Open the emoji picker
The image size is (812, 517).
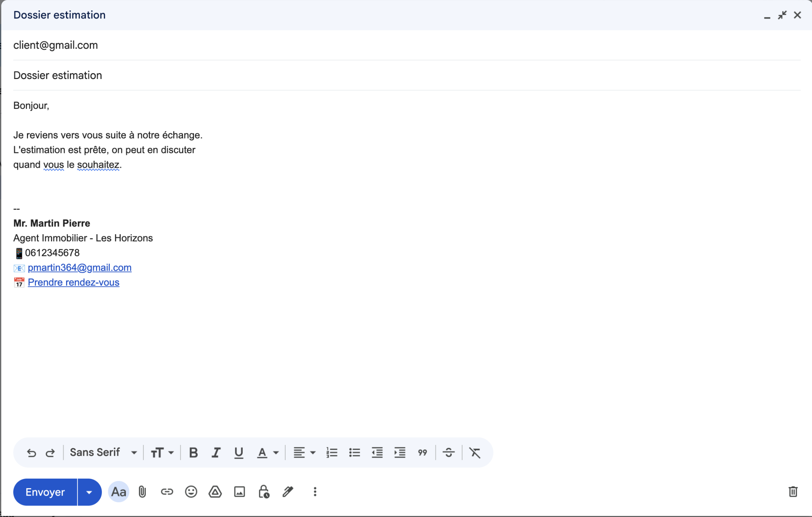point(191,492)
